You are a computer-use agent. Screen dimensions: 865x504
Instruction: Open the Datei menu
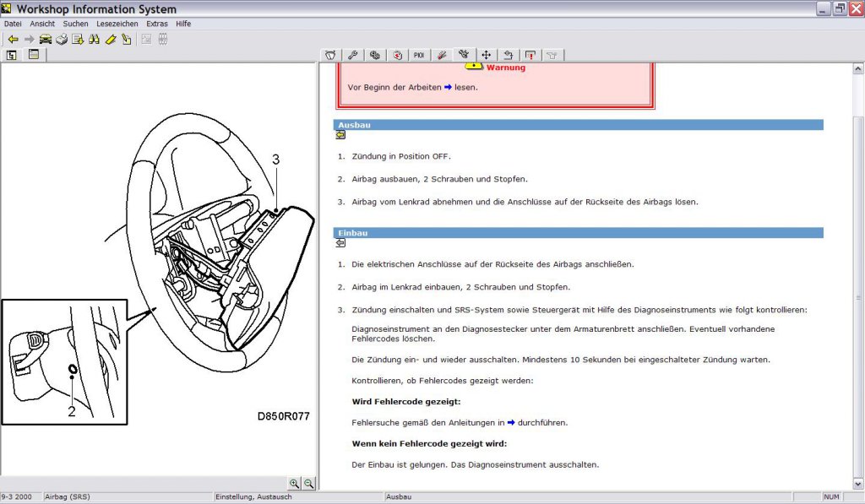click(13, 24)
